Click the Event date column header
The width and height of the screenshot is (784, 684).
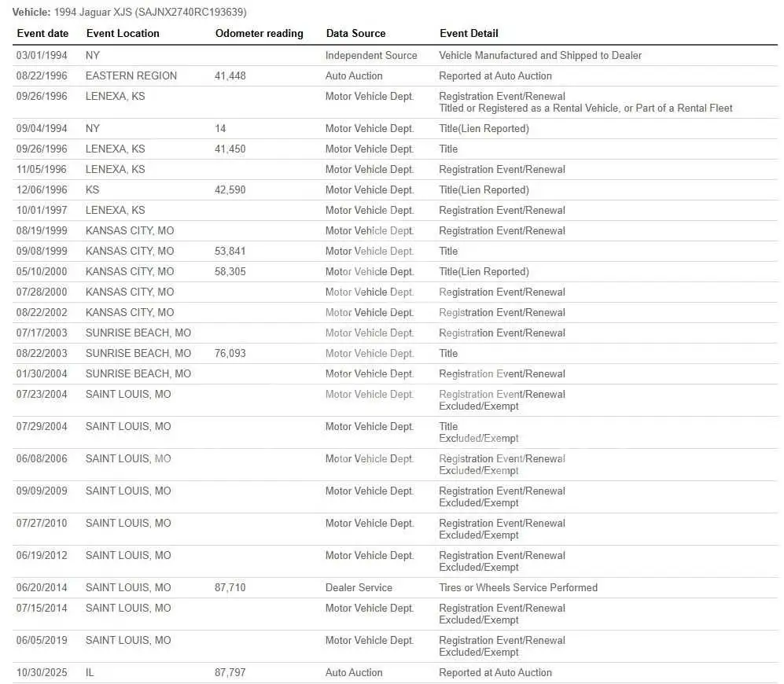click(42, 34)
